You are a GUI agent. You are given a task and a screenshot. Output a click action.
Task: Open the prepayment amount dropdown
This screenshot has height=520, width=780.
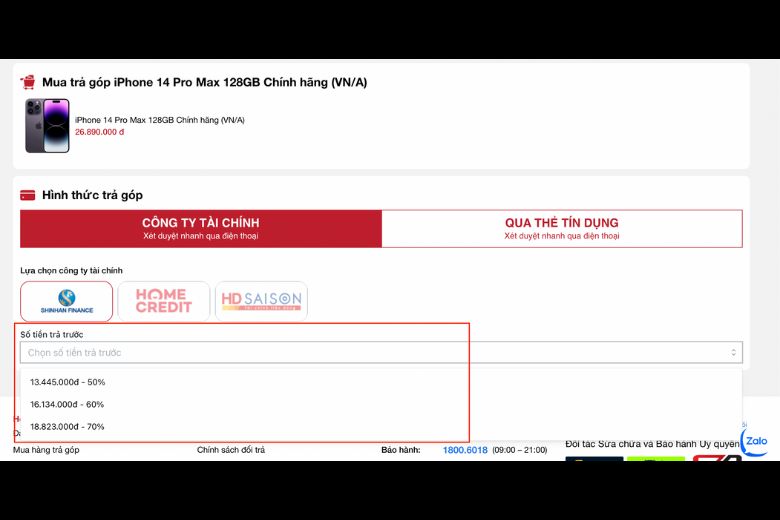pos(381,352)
